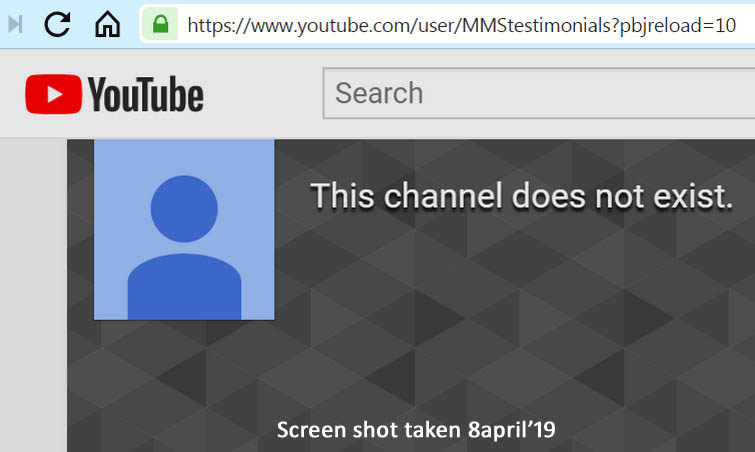Click the gray margin left of banner

coord(33,295)
